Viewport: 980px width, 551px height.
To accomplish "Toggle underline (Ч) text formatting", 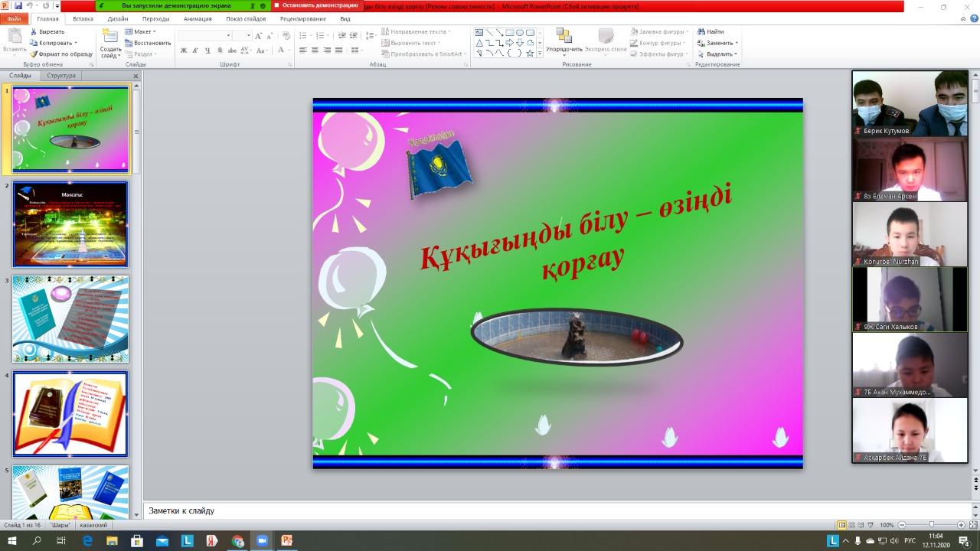I will coord(207,51).
